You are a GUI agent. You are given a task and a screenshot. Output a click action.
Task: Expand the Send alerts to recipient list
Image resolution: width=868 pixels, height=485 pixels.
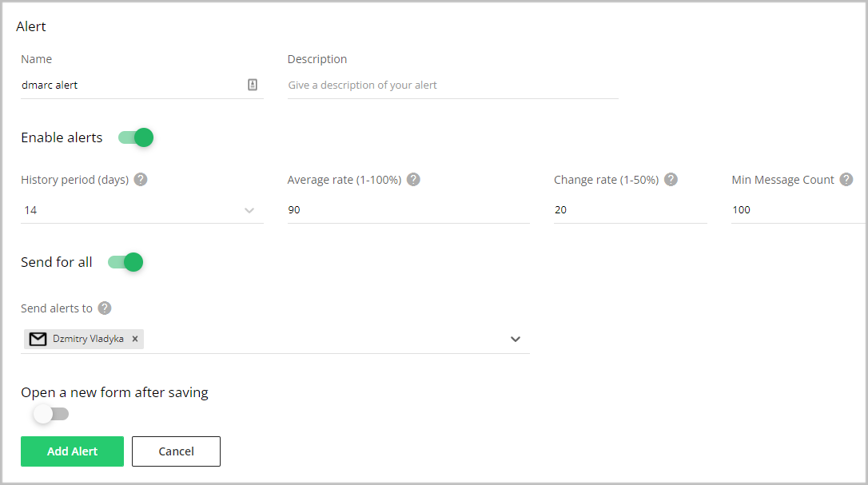click(516, 339)
